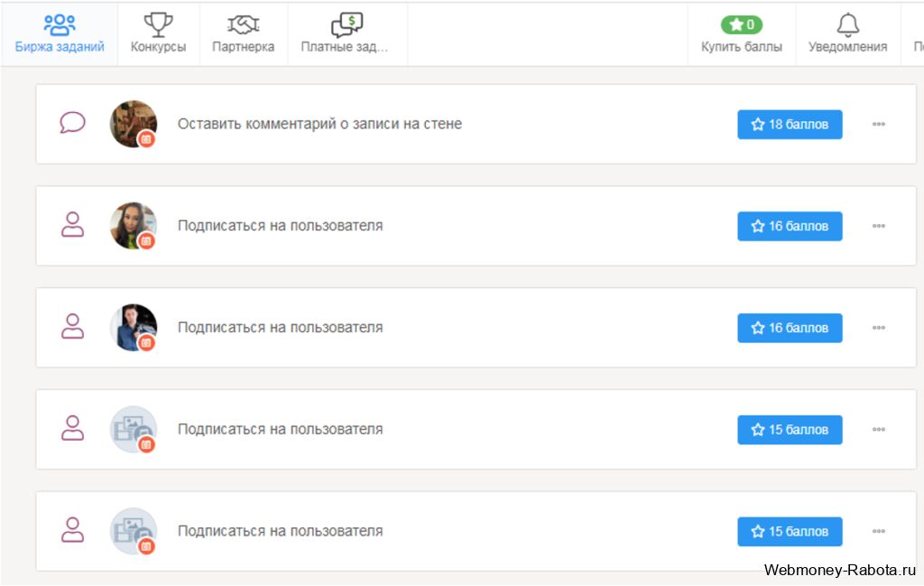Switch to the Конкурсы tab
The image size is (924, 586).
pos(159,34)
